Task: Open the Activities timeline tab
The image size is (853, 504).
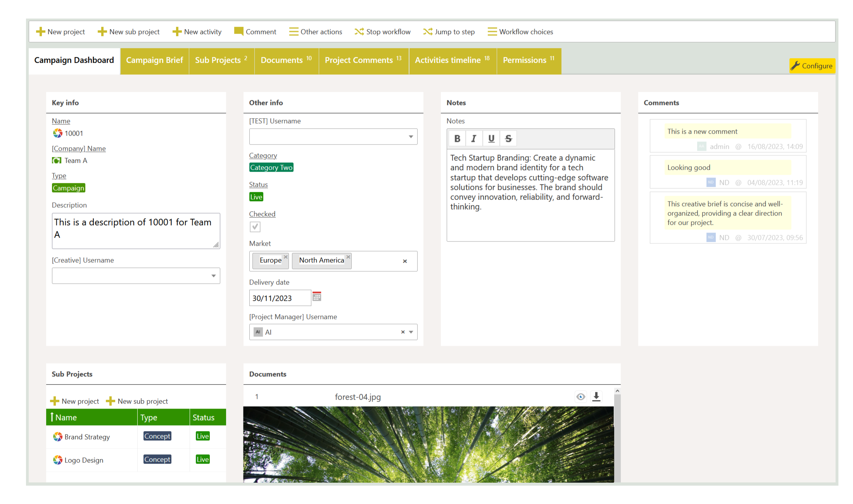Action: click(448, 60)
